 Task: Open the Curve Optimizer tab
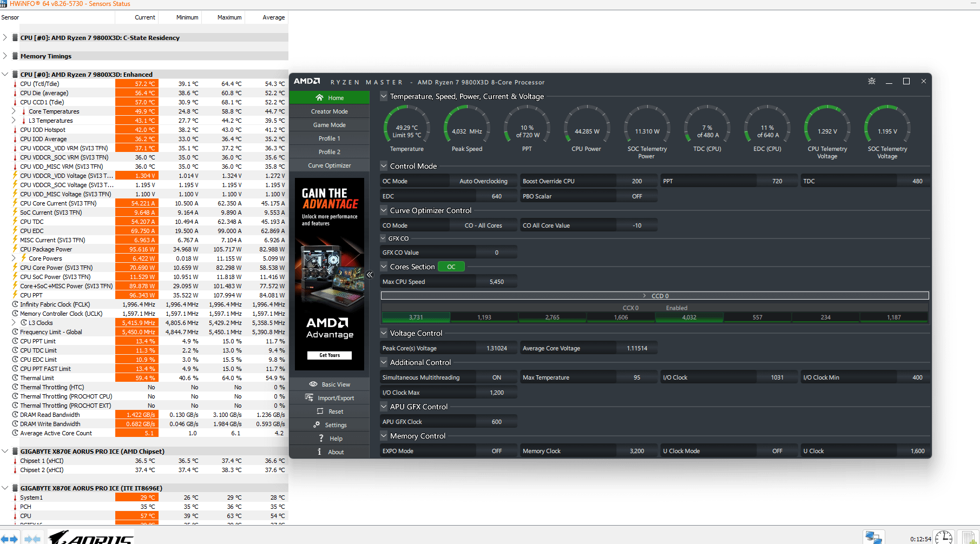[x=330, y=165]
